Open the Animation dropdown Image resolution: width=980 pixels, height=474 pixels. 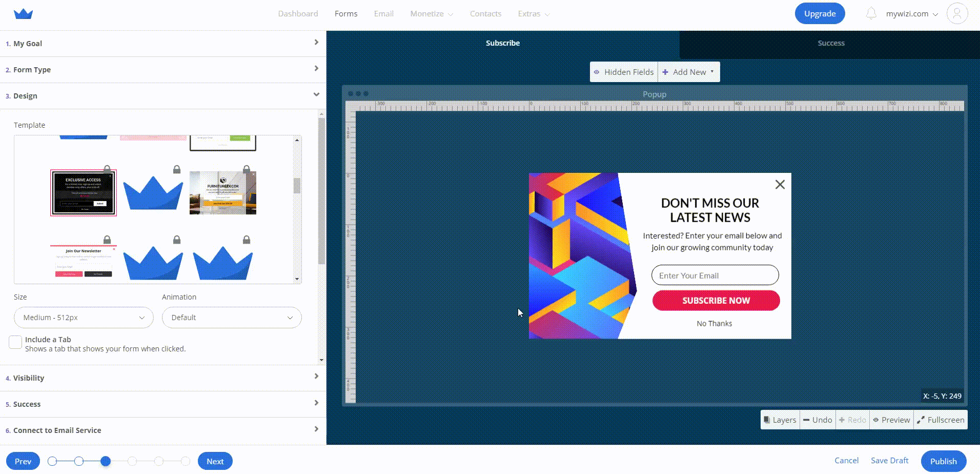click(232, 318)
